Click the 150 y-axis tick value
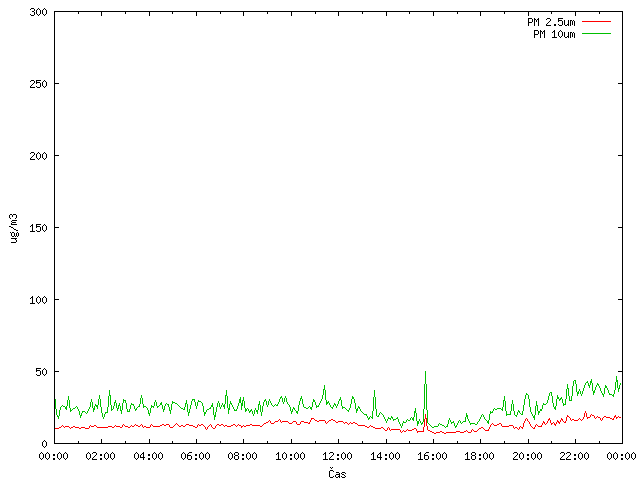The width and height of the screenshot is (640, 480). [x=38, y=228]
